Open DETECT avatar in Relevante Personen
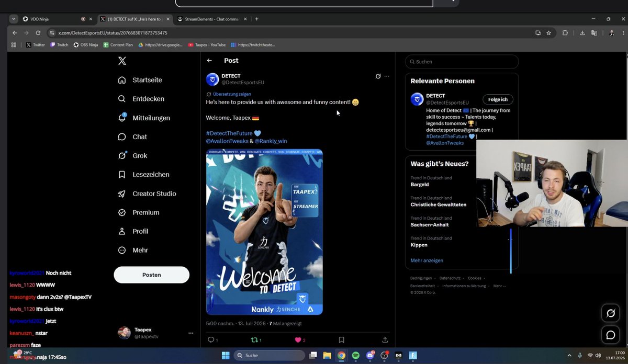 pos(417,99)
